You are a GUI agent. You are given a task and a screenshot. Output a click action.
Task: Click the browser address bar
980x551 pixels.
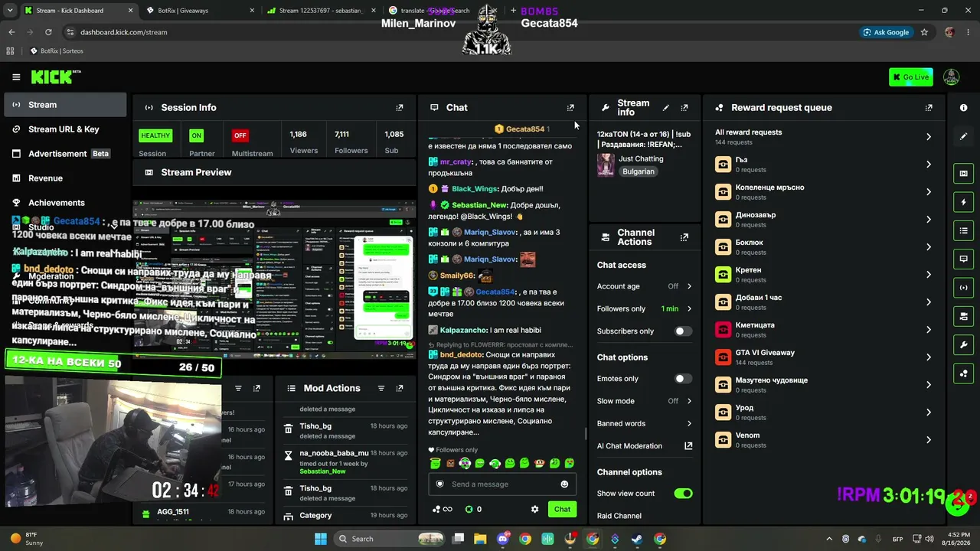coord(459,32)
